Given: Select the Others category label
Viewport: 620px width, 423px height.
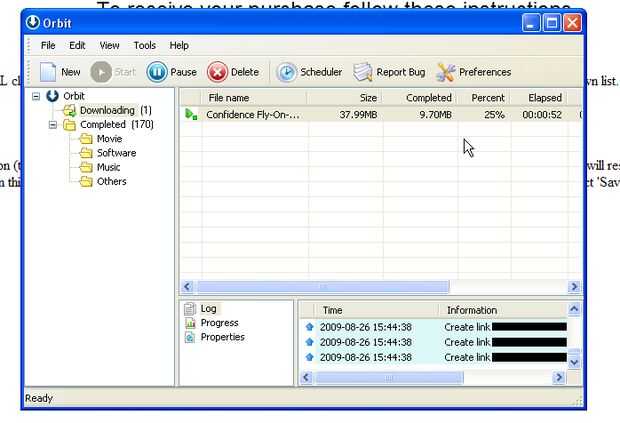Looking at the screenshot, I should [112, 181].
